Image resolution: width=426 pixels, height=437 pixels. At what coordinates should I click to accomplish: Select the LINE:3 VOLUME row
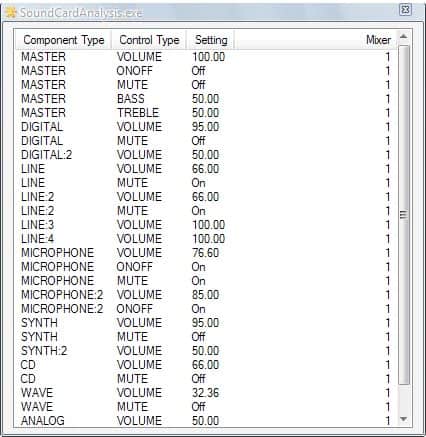(206, 225)
